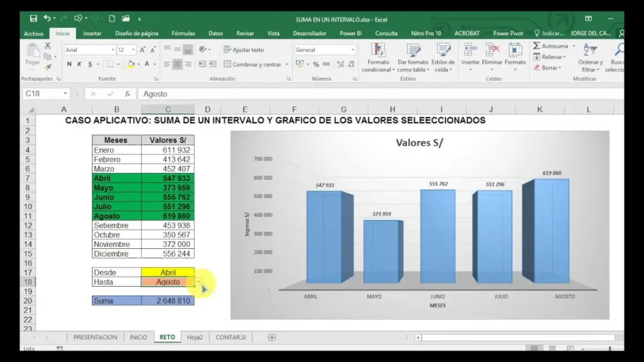
Task: Expand the General number format dropdown
Action: (x=353, y=50)
